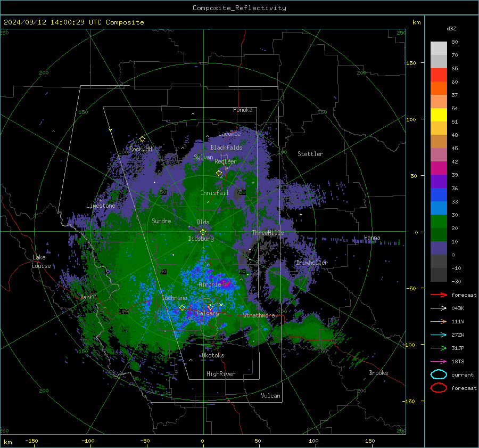Screen dimensions: 479x448
Task: Click the 'Sundre' city label
Action: pyautogui.click(x=161, y=221)
